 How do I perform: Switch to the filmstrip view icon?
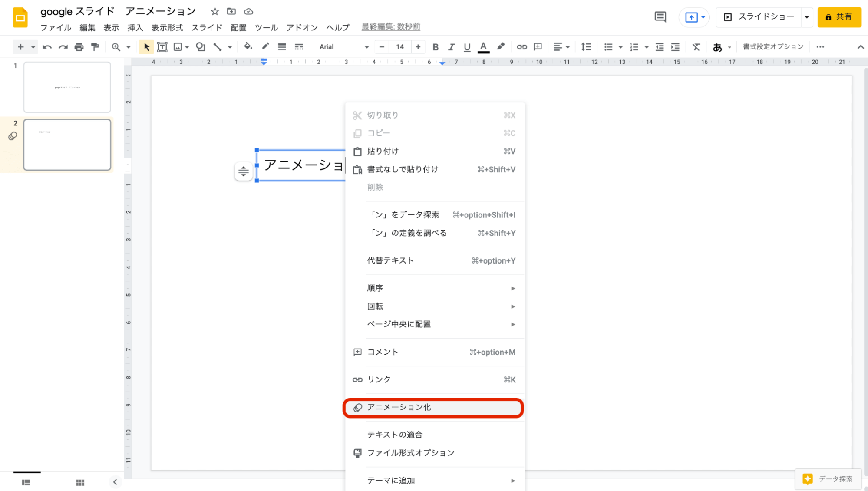[x=26, y=482]
